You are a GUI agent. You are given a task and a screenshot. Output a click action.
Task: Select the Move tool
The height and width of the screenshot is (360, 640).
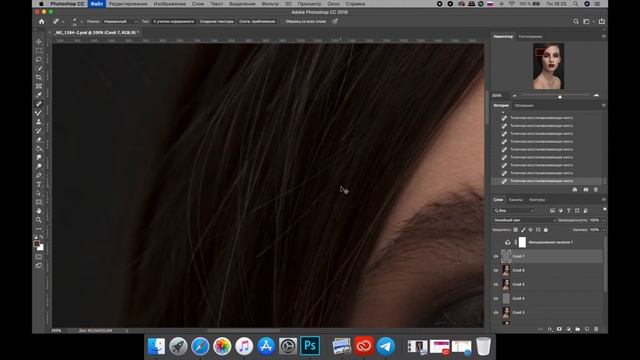[39, 42]
